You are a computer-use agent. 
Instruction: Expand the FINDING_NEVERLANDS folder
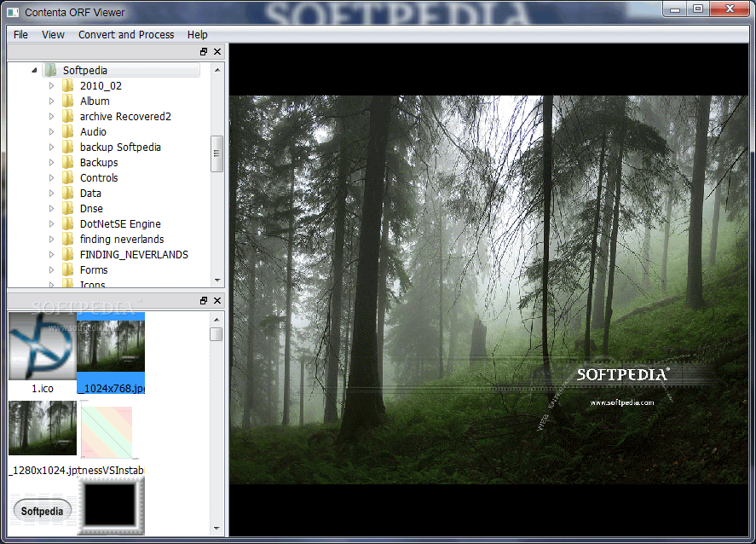tap(52, 255)
